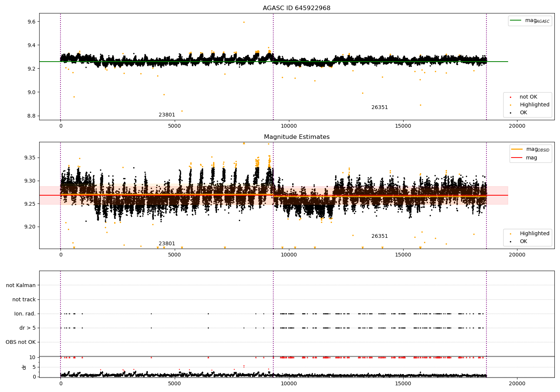Select 'Highlighted' legend entry in the AGASC ID plot
This screenshot has width=560, height=392.
535,105
